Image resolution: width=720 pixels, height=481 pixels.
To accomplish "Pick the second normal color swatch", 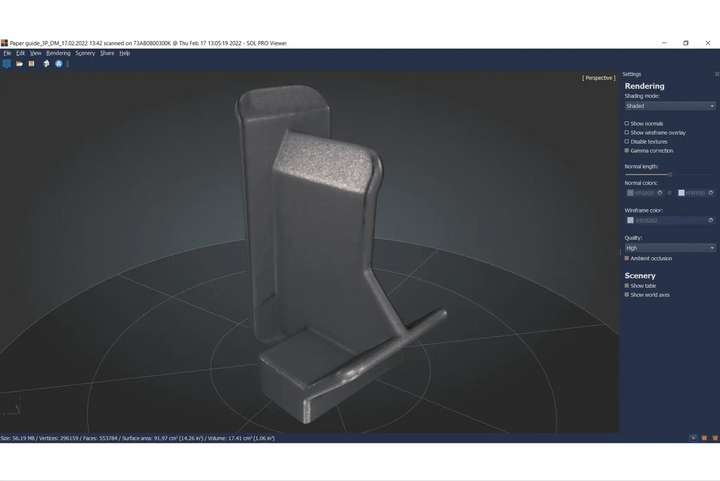I will click(681, 193).
